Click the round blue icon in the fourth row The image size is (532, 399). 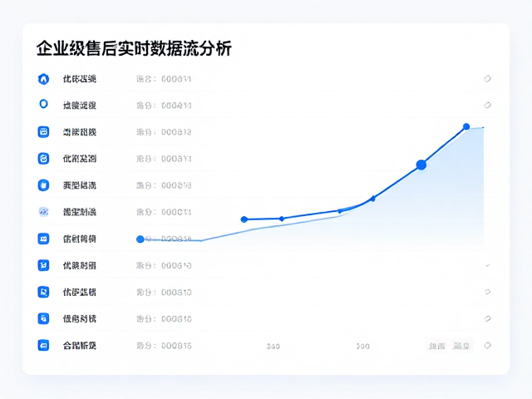click(x=43, y=159)
